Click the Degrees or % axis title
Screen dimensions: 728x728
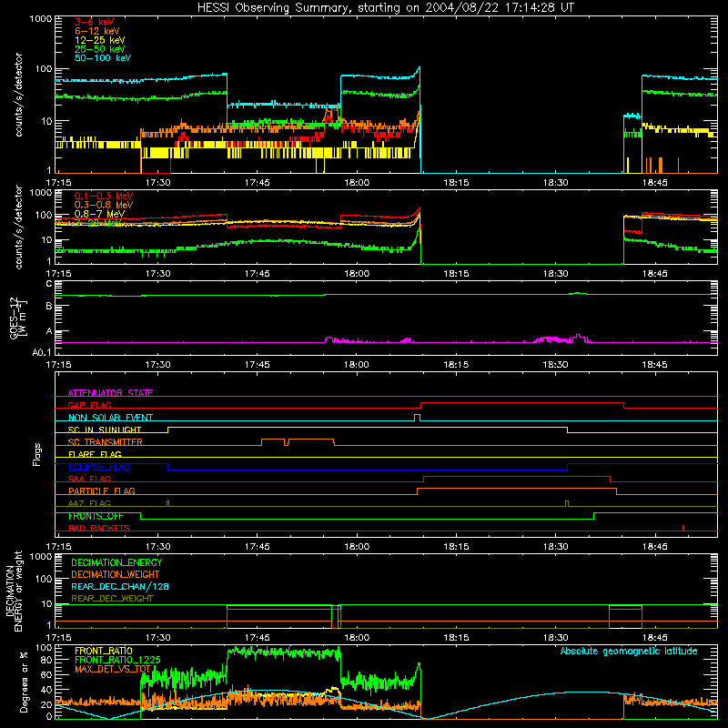[24, 682]
